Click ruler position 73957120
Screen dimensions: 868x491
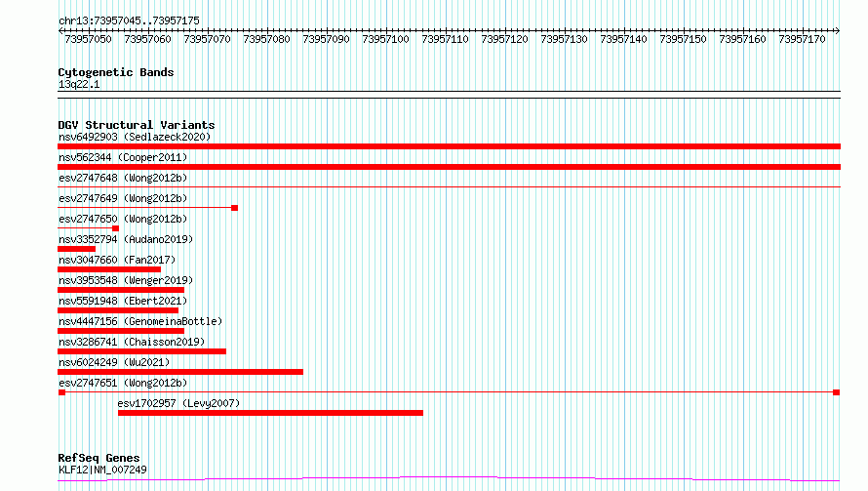tap(505, 39)
